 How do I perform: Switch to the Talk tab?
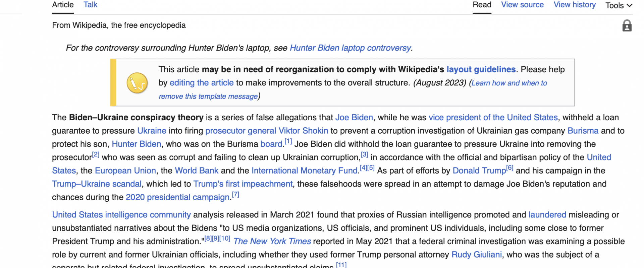(90, 5)
